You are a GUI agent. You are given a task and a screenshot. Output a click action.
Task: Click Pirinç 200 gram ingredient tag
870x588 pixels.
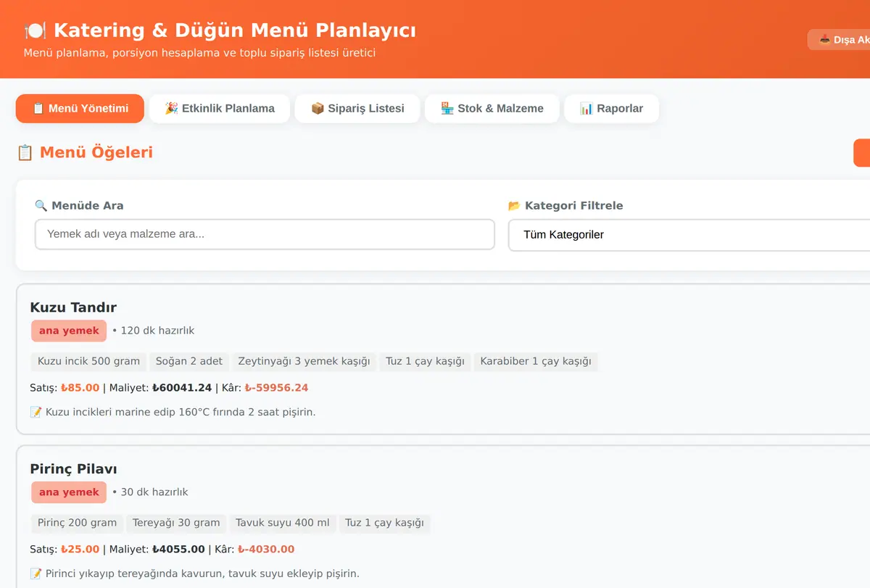77,523
